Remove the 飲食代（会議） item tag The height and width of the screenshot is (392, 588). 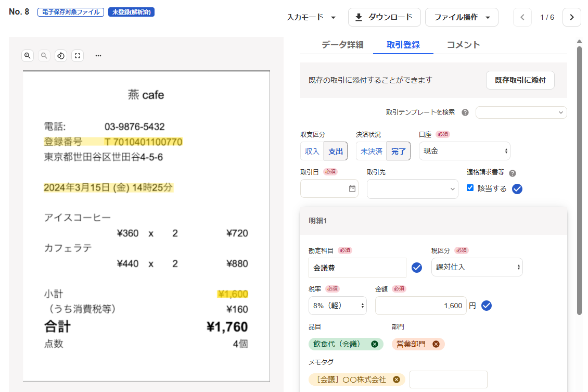click(x=375, y=344)
